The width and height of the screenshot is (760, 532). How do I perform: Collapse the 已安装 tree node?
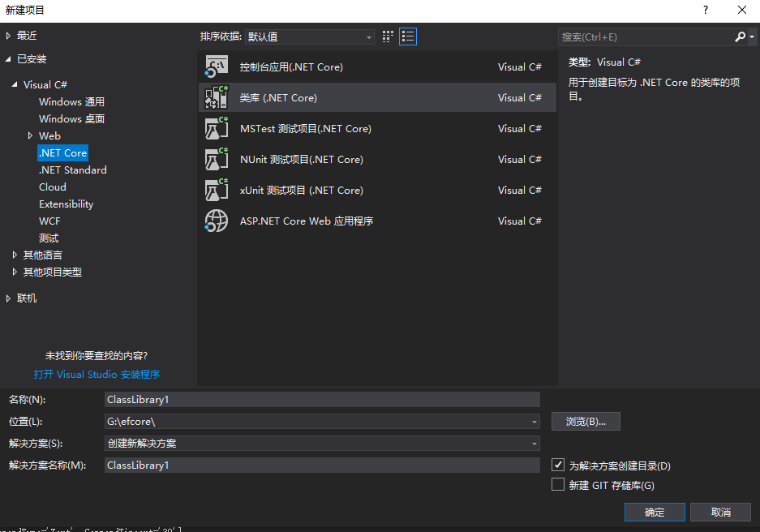[8, 59]
